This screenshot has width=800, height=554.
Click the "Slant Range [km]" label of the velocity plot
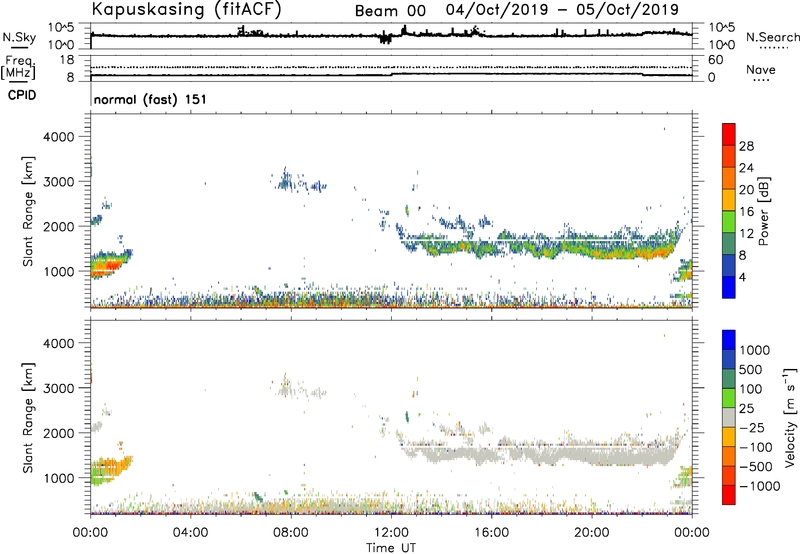pos(28,418)
